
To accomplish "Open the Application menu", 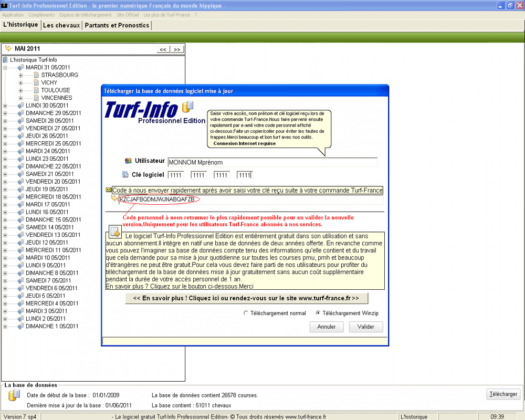I will tap(13, 15).
